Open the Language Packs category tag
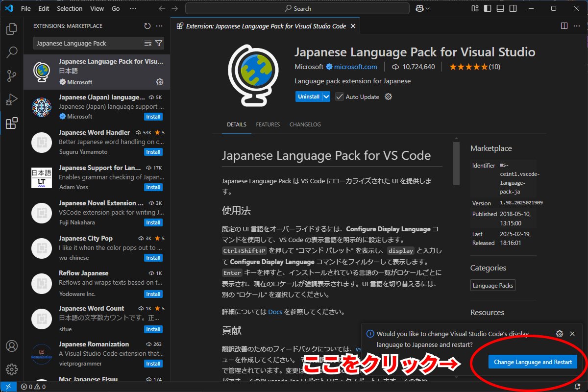This screenshot has width=588, height=392. coord(492,286)
